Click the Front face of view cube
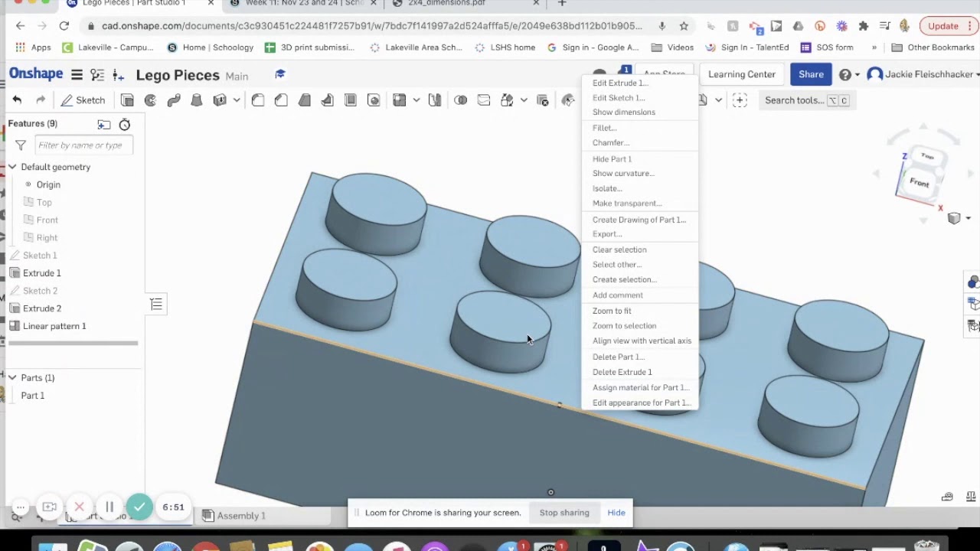 [x=920, y=183]
